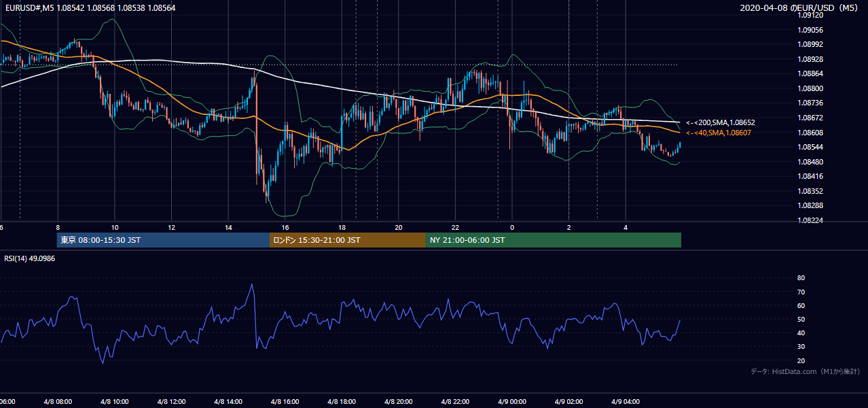Viewport: 868px width, 408px height.
Task: Click the RSI 30 level label
Action: pos(801,347)
